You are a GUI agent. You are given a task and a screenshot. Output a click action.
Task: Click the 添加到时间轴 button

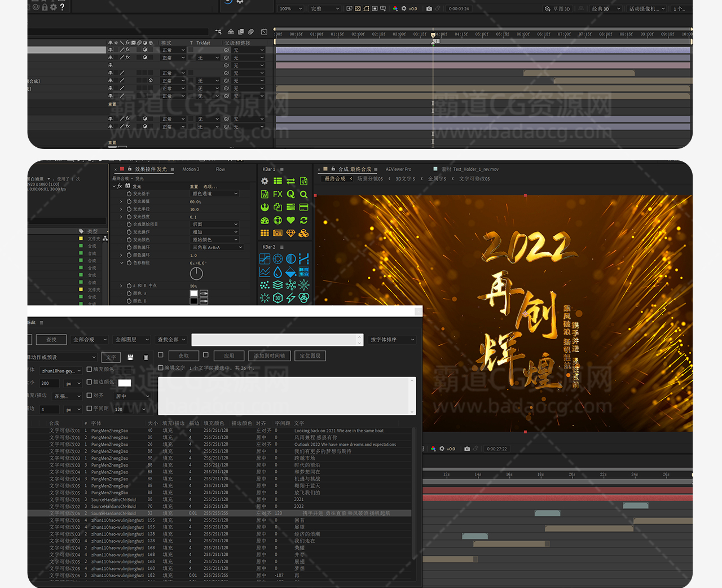pyautogui.click(x=269, y=356)
